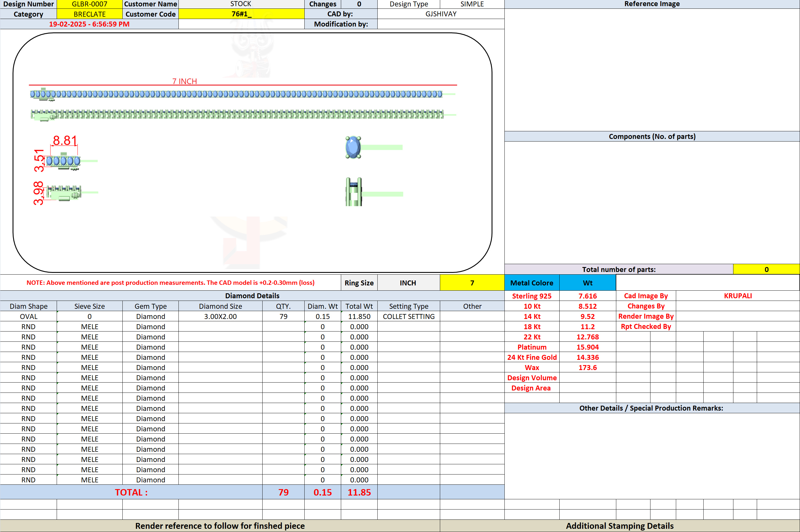Click Other Details / Special Production Remarks header
The height and width of the screenshot is (532, 800).
click(x=651, y=408)
